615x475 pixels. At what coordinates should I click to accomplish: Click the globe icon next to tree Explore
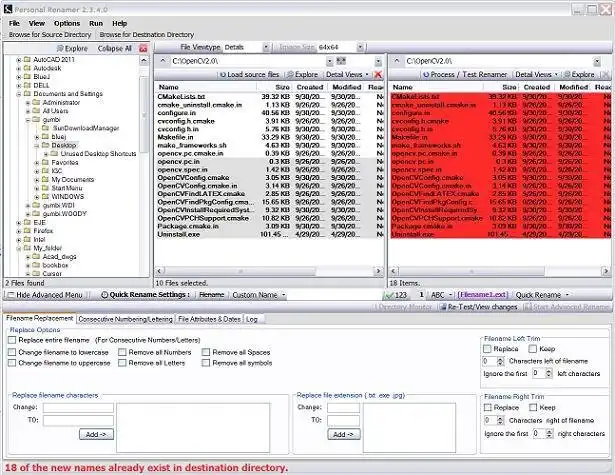point(60,49)
